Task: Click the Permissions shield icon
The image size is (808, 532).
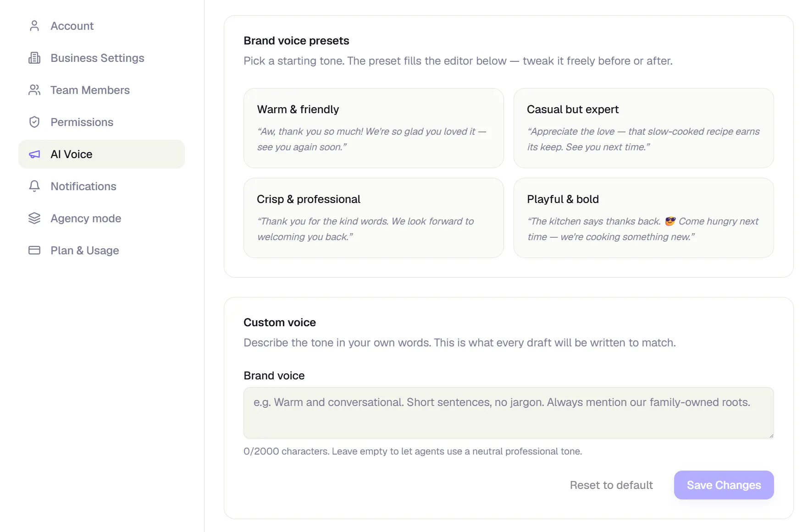Action: click(34, 122)
